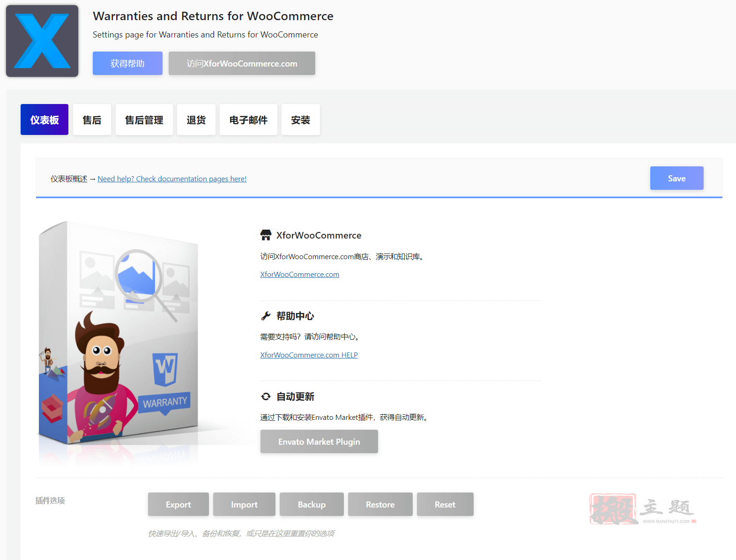The width and height of the screenshot is (736, 560).
Task: Click the 自动更新 heading text
Action: click(x=295, y=396)
